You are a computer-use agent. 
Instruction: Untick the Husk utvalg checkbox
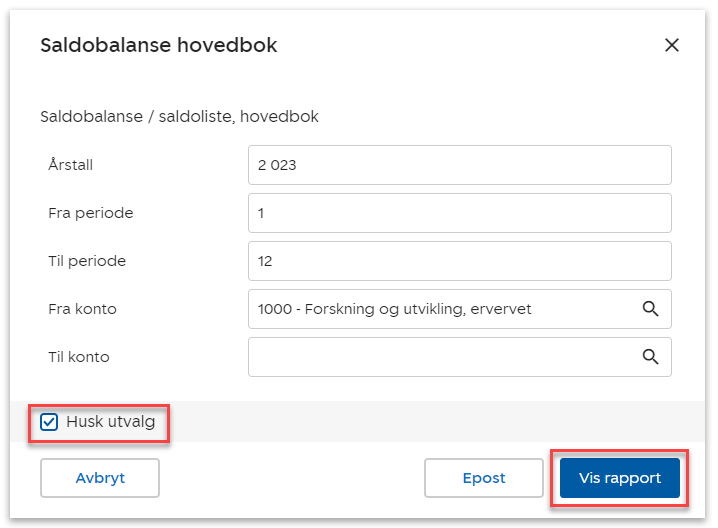(x=49, y=422)
